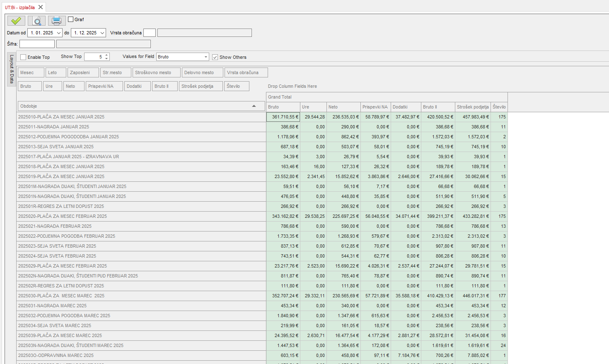The image size is (609, 364).
Task: Tick the Enable Top checkbox
Action: click(x=24, y=57)
